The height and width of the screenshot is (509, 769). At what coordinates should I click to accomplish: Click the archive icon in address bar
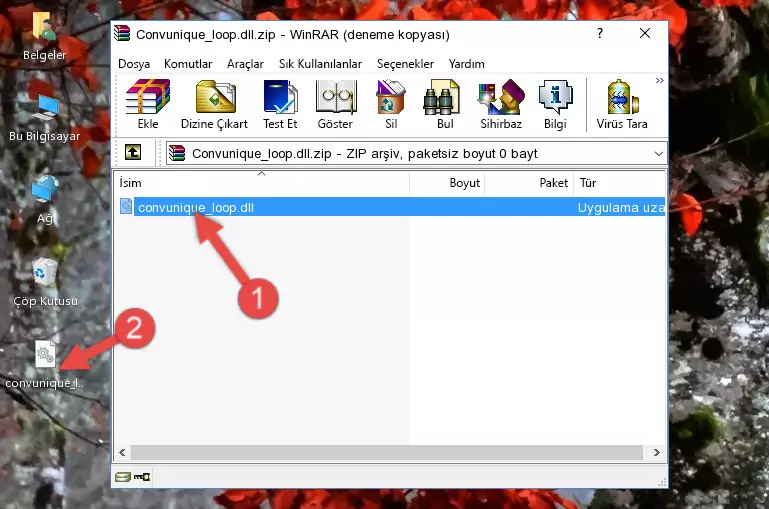[177, 153]
